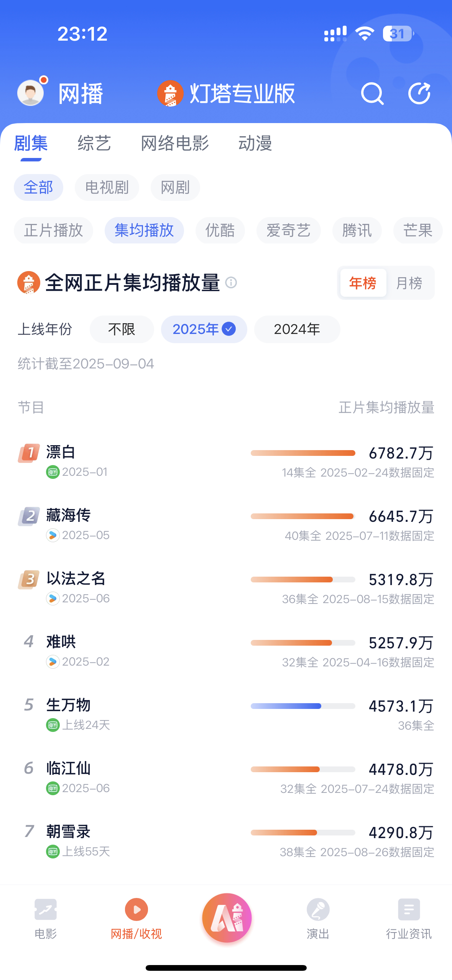Open the search magnifier icon
The width and height of the screenshot is (452, 980).
(x=372, y=94)
